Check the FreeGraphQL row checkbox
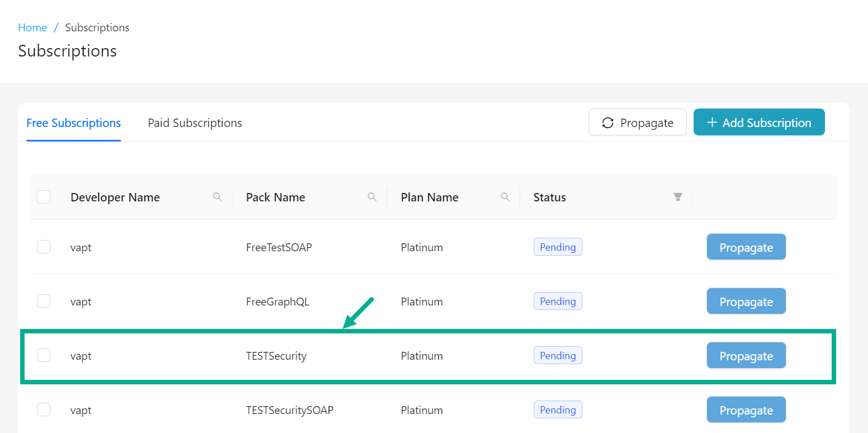The width and height of the screenshot is (868, 433). 44,301
